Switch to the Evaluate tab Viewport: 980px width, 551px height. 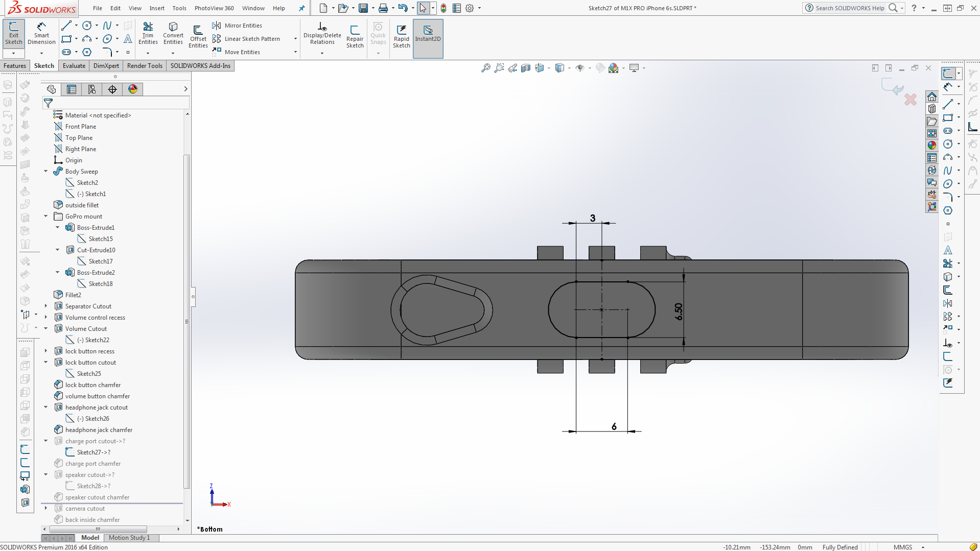74,66
